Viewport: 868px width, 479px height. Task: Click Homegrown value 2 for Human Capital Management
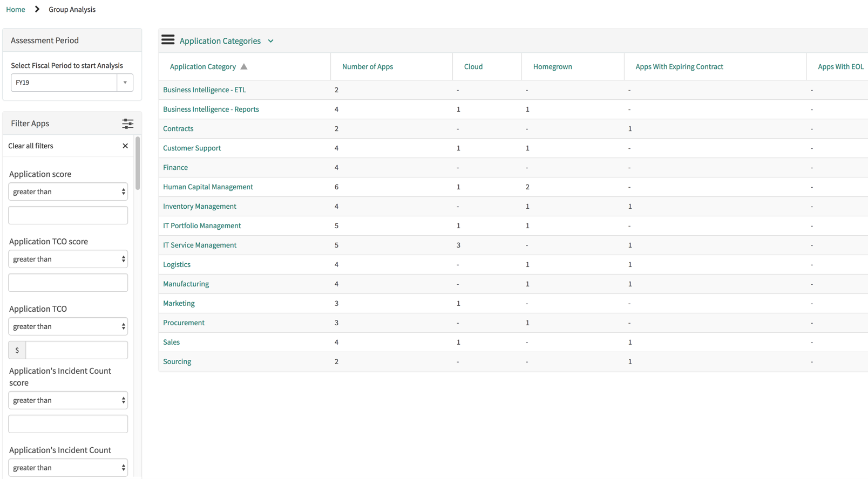click(527, 187)
